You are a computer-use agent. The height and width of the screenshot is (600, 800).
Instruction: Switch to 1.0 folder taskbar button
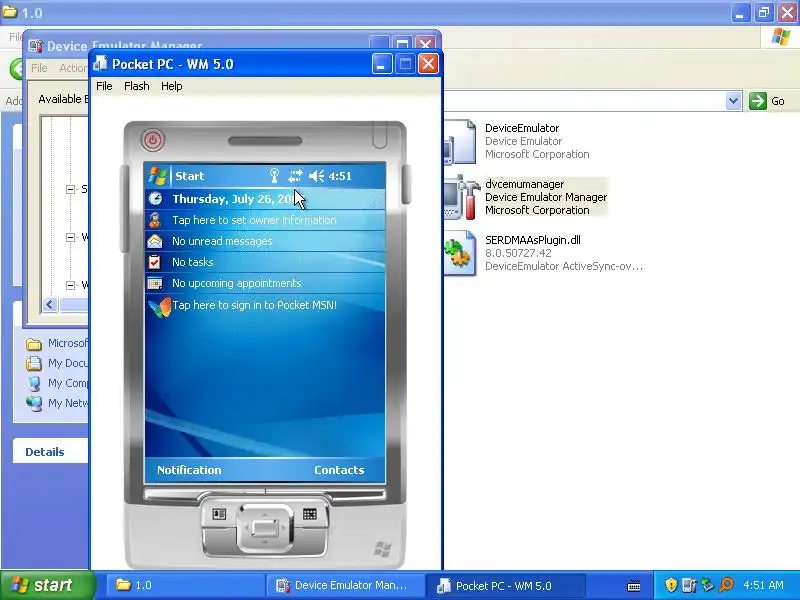185,585
